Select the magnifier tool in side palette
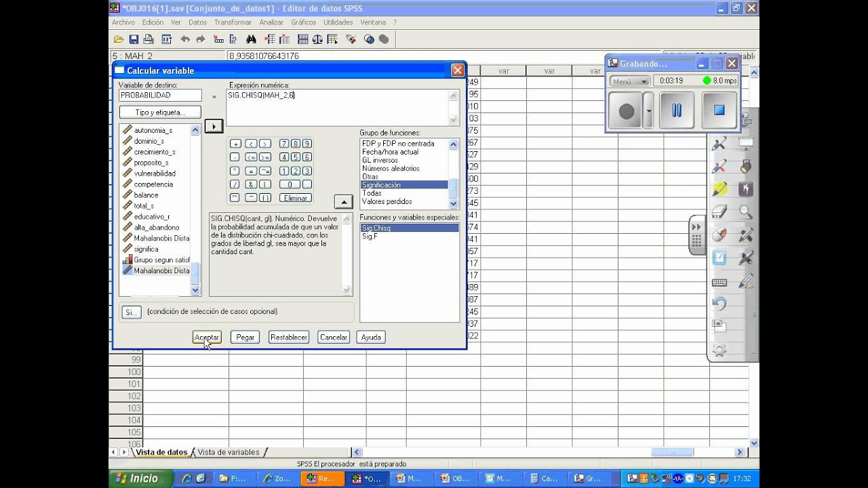The height and width of the screenshot is (488, 868). (746, 212)
